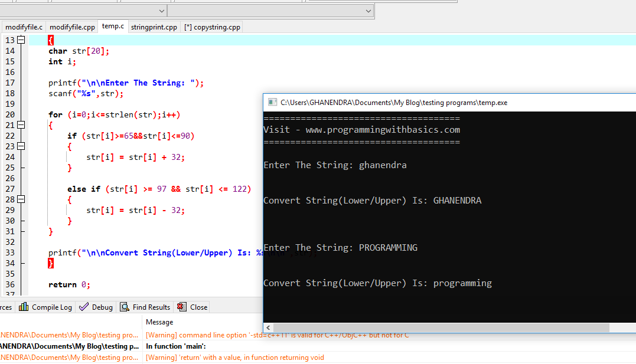The height and width of the screenshot is (364, 636).
Task: Open the copystring.cpp tab
Action: tap(212, 27)
